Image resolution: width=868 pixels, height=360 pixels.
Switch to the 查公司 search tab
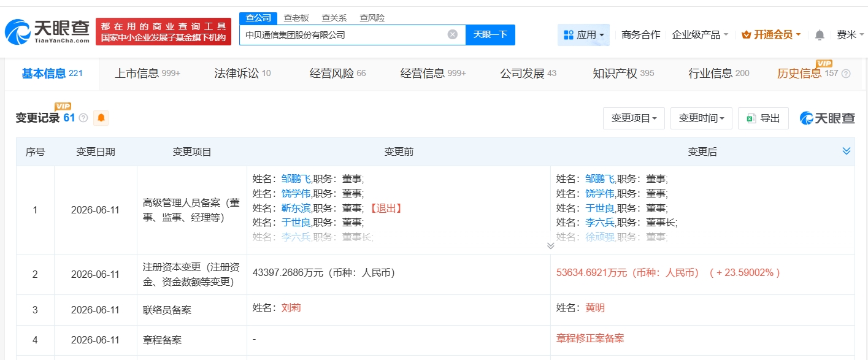pos(258,18)
